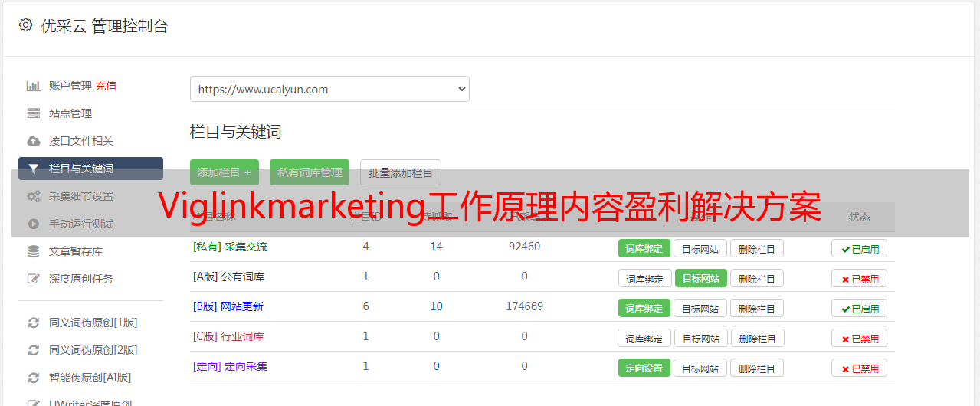Image resolution: width=980 pixels, height=406 pixels.
Task: Click the 添加栏目 + button
Action: click(x=225, y=172)
